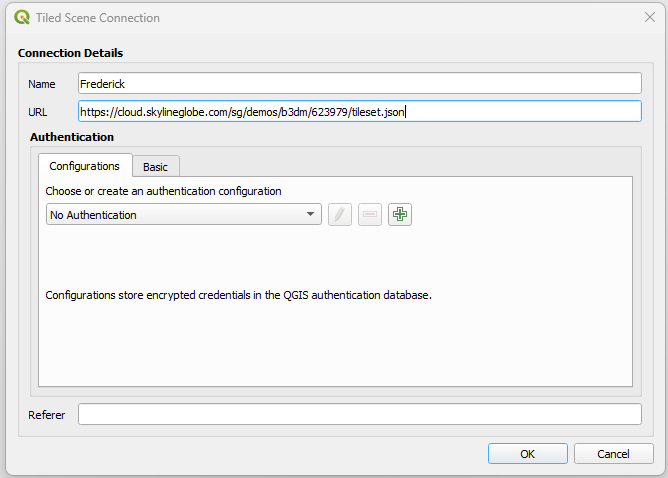Click the Choose or create configuration label

click(164, 191)
